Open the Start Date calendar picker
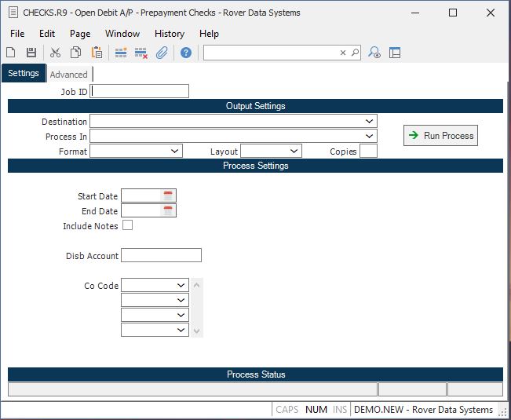511x420 pixels. point(168,196)
